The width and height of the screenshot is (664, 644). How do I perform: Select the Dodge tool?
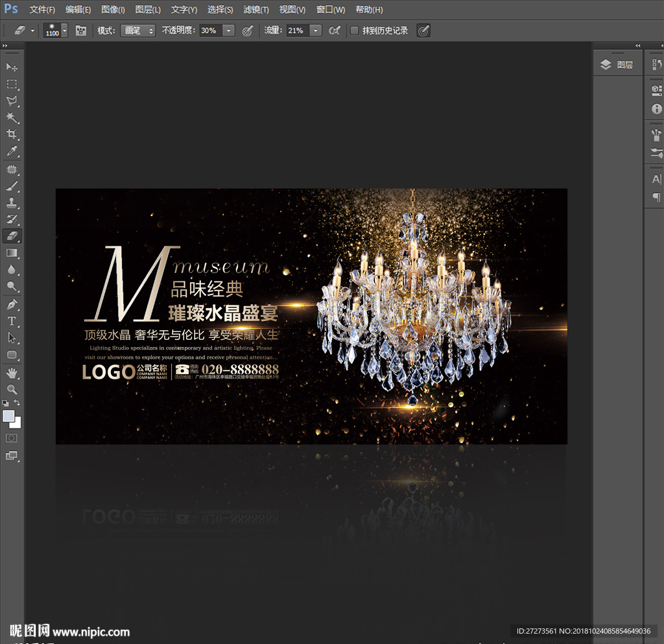tap(12, 286)
